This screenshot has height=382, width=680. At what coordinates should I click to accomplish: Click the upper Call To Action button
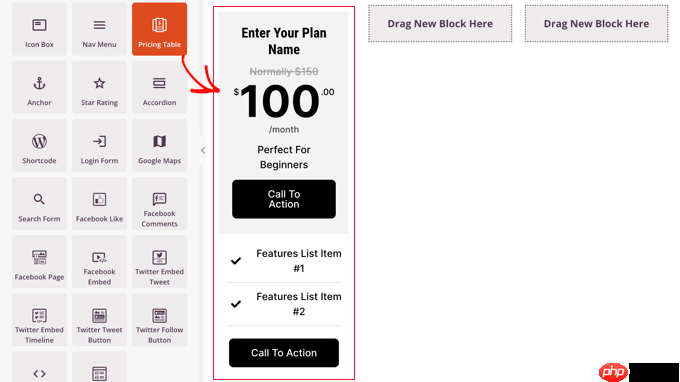tap(284, 199)
